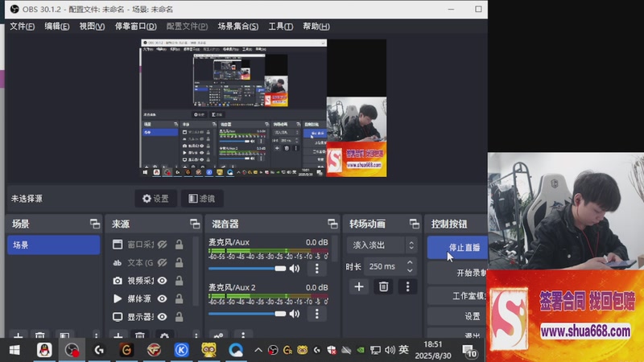Screen dimensions: 644x362
Task: Open the 淡入淡出 transition dropdown
Action: coord(382,245)
